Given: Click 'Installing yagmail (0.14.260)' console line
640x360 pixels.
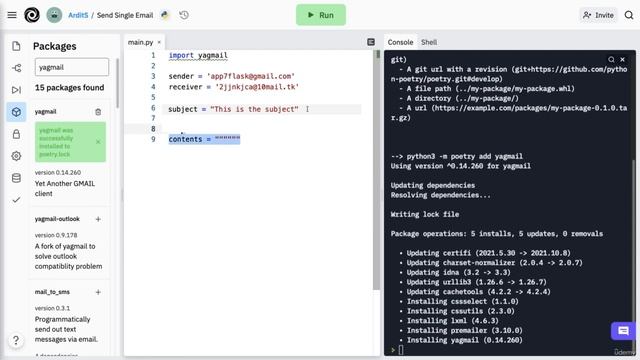Looking at the screenshot, I should [x=464, y=340].
